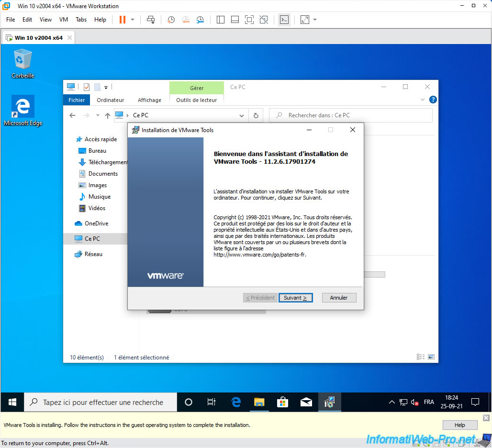Open Explorer help question mark icon
Viewport: 492px width, 448px height.
pos(433,100)
